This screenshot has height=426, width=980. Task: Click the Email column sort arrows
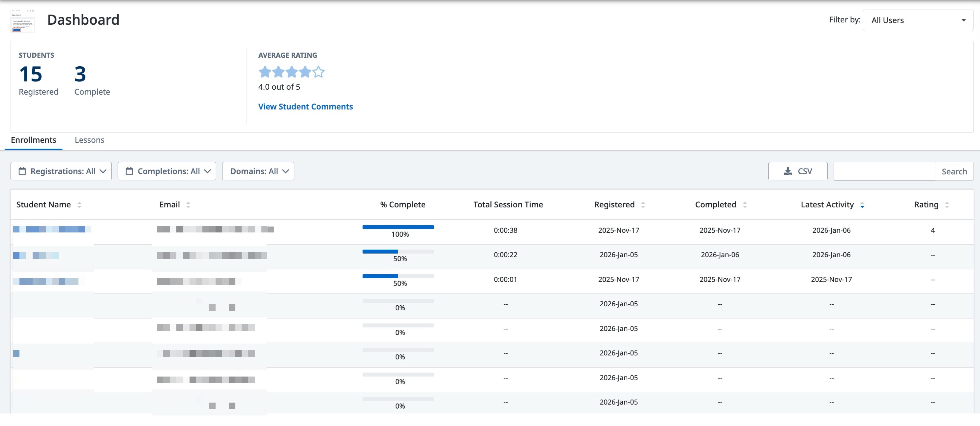[x=188, y=205]
